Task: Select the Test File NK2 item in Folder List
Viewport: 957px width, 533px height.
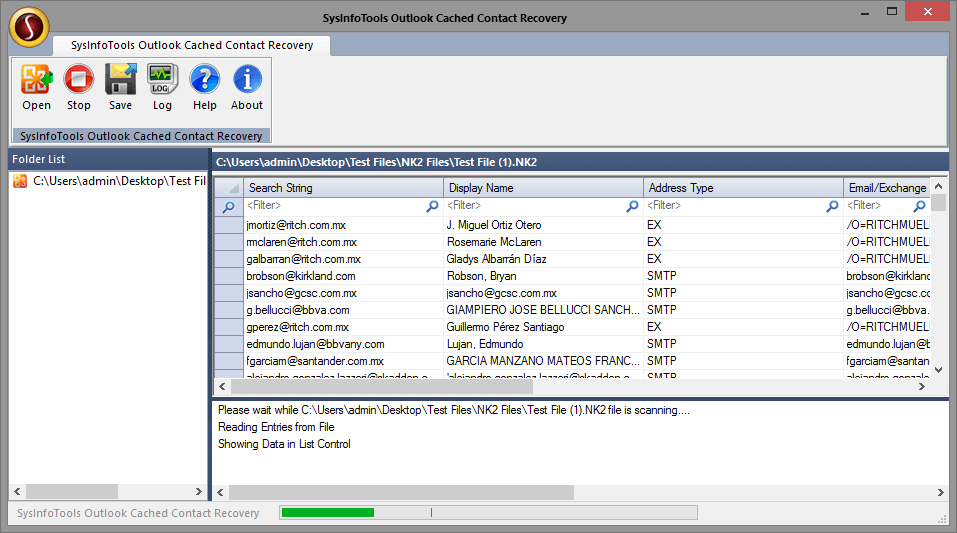Action: [118, 181]
